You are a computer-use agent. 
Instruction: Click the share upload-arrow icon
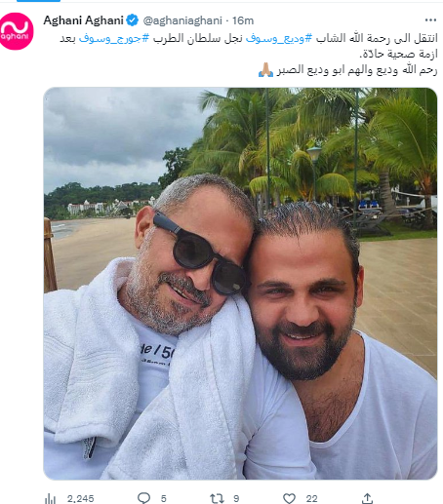click(x=367, y=498)
